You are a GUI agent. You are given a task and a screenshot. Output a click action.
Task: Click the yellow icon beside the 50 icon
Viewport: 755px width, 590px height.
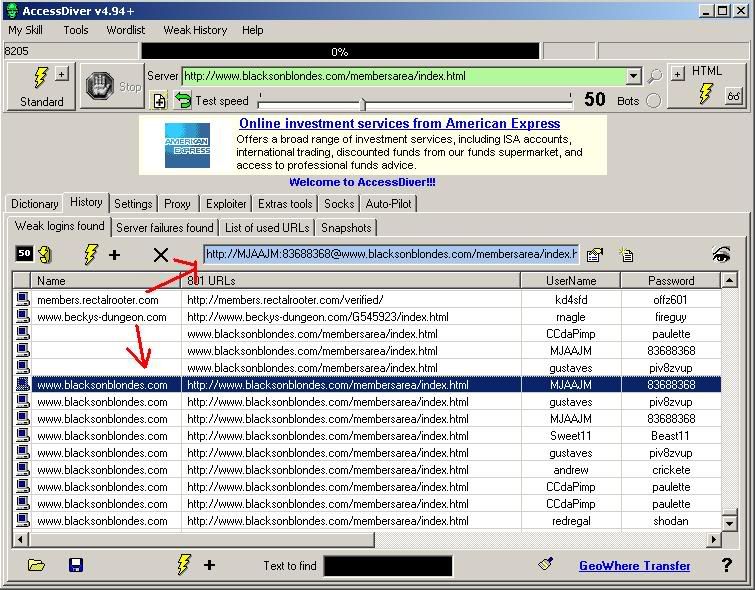pos(45,254)
